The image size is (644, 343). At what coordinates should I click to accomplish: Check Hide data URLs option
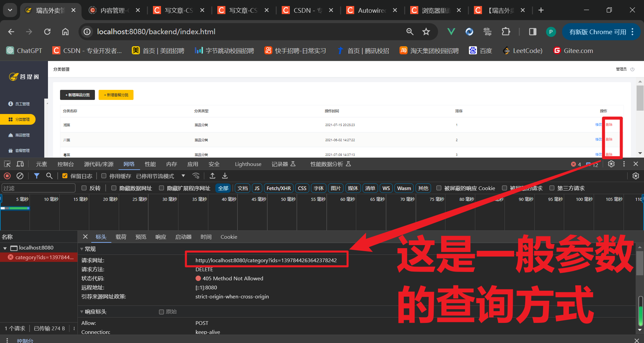pyautogui.click(x=114, y=188)
